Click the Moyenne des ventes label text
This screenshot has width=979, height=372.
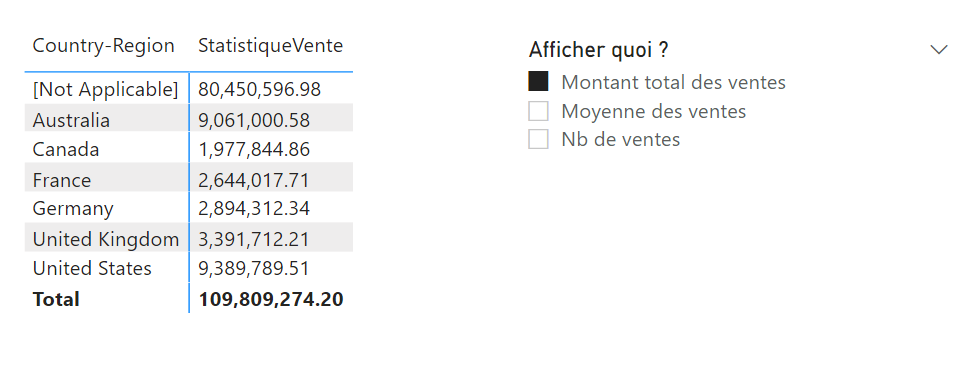click(654, 111)
